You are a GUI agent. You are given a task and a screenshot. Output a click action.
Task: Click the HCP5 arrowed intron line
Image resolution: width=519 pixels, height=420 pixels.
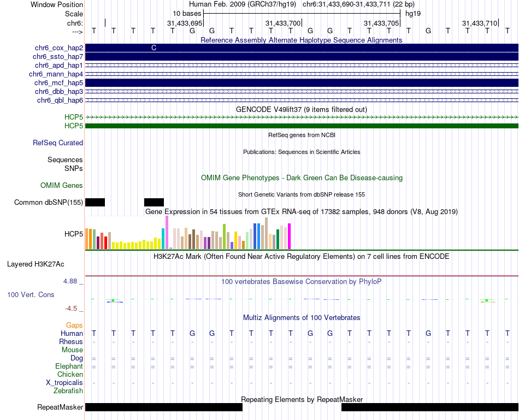coord(302,117)
